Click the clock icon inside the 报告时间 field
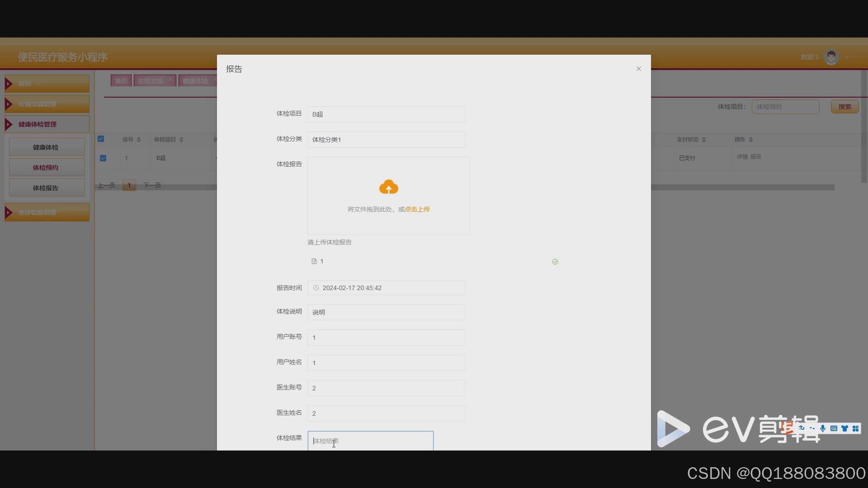The height and width of the screenshot is (488, 868). click(316, 288)
